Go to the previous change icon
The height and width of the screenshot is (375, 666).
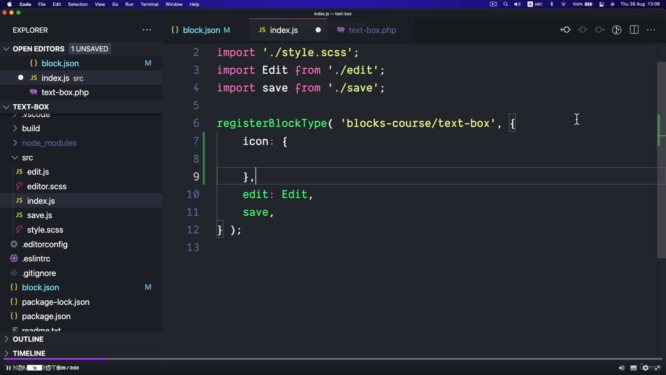pos(565,30)
